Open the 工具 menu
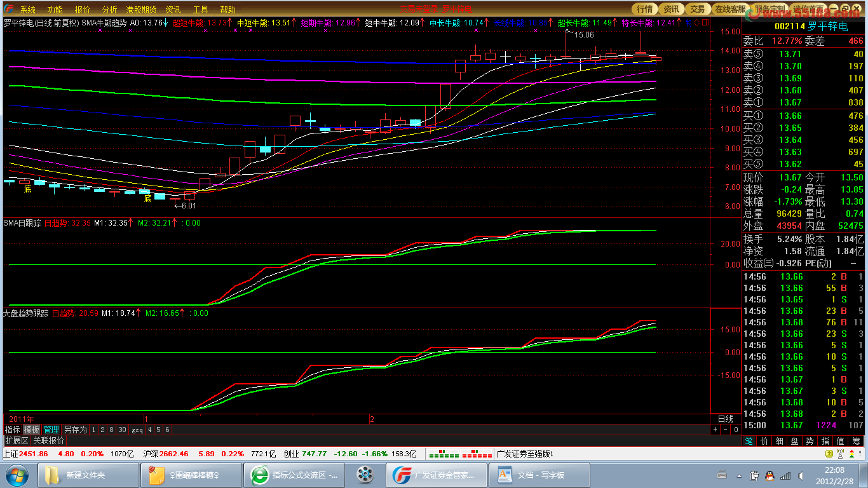The width and height of the screenshot is (868, 488). [x=200, y=10]
